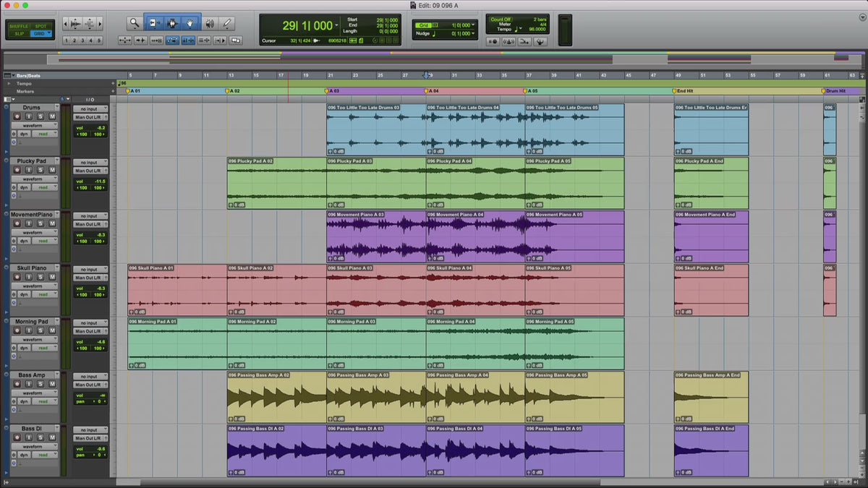Switch to Slip edit mode
The width and height of the screenshot is (868, 488).
(x=19, y=34)
